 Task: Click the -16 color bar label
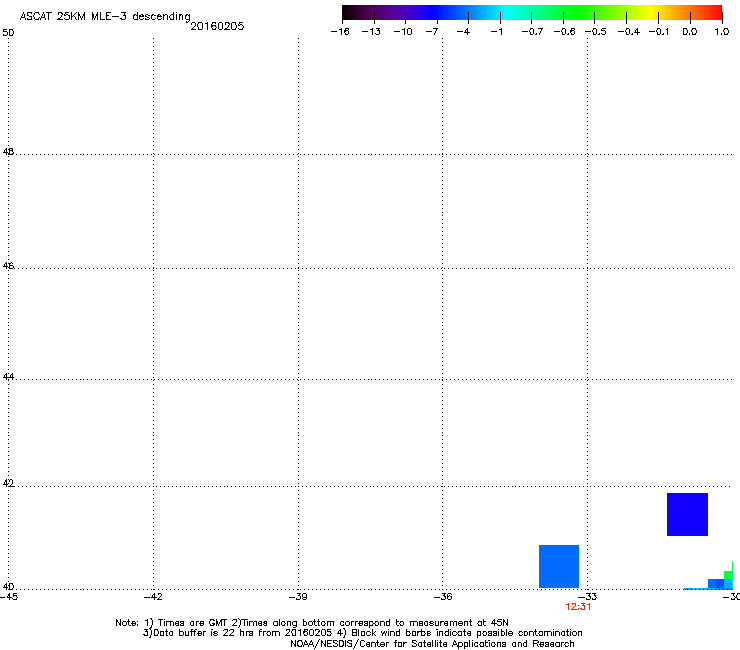(x=340, y=32)
